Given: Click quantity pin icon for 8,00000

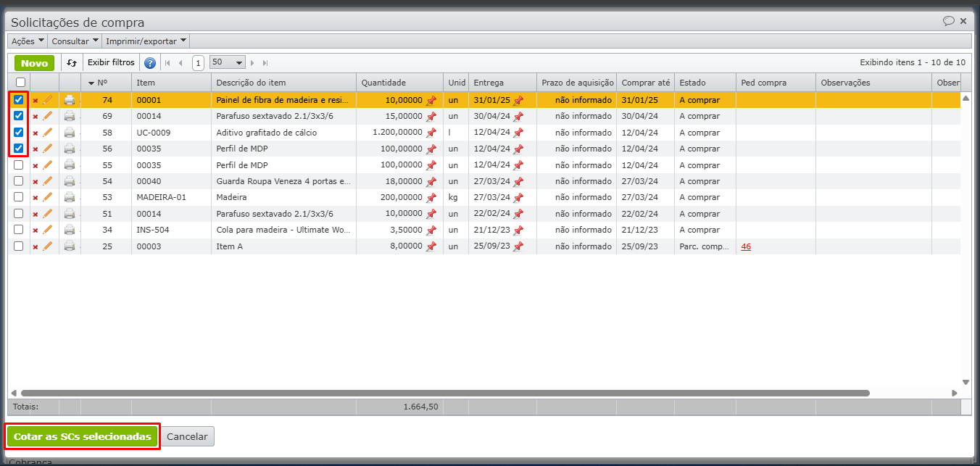Looking at the screenshot, I should pos(431,246).
